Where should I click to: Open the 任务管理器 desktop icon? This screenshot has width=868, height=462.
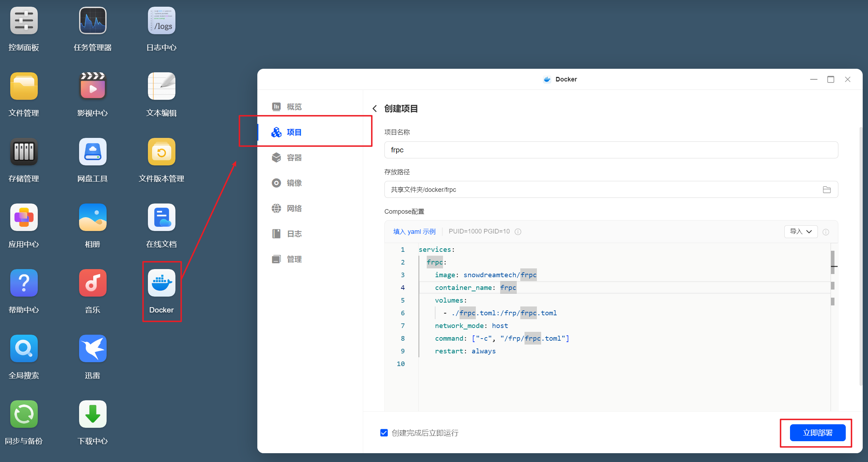point(92,21)
